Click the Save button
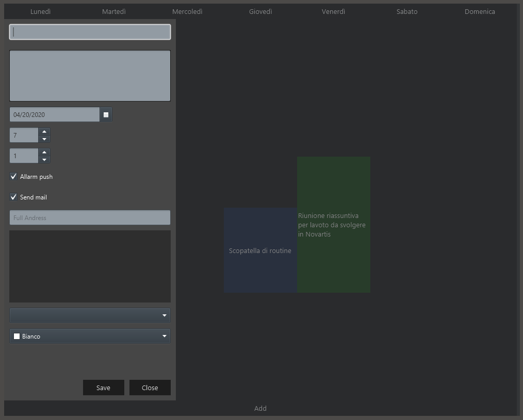The width and height of the screenshot is (523, 420). click(103, 388)
